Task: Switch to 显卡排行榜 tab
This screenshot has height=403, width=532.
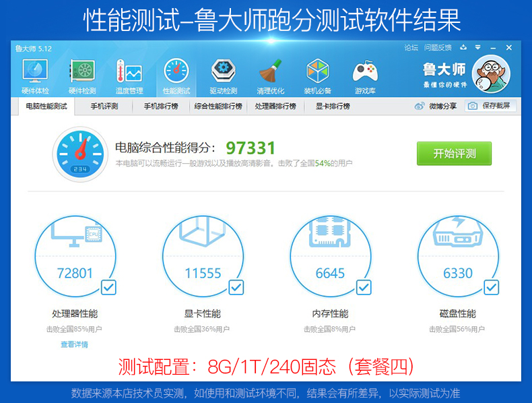Action: point(333,106)
